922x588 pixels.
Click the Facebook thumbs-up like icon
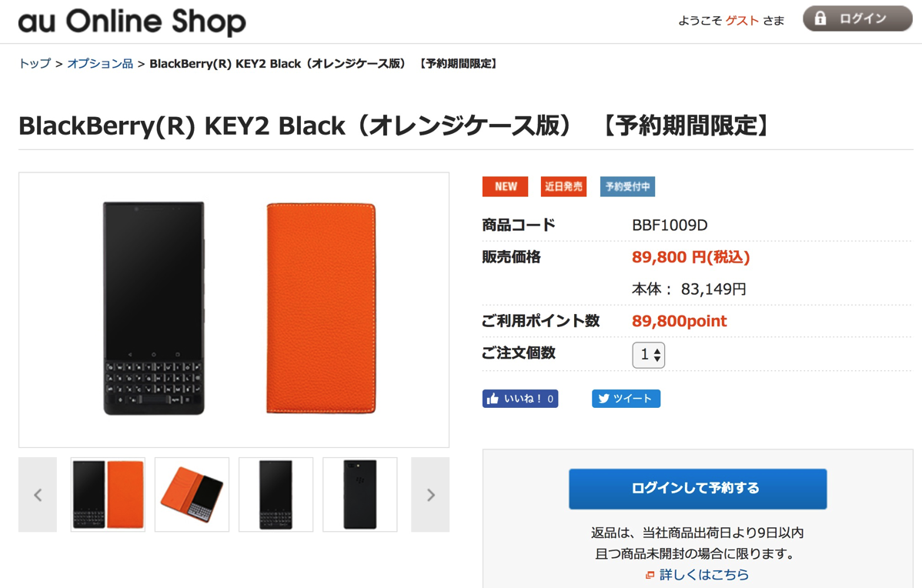coord(493,399)
